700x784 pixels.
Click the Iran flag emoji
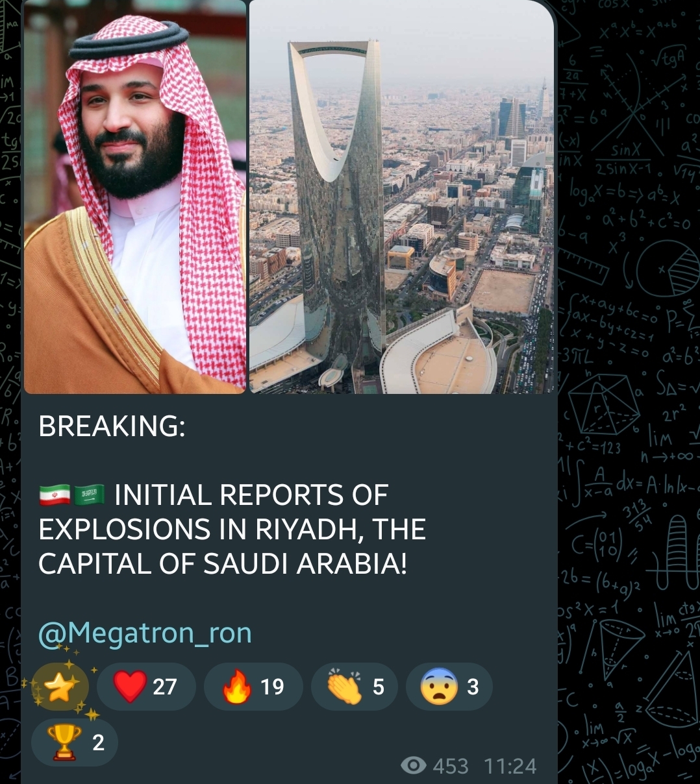pos(55,495)
